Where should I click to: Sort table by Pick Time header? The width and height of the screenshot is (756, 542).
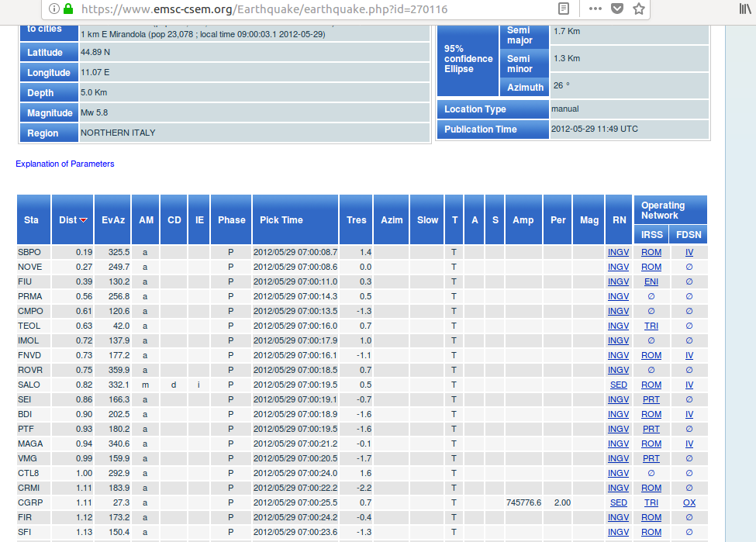281,220
